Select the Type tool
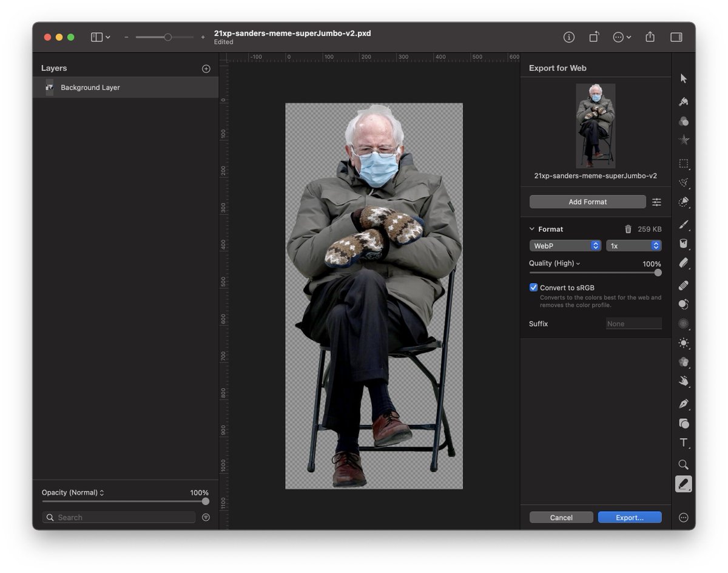728x573 pixels. point(684,442)
